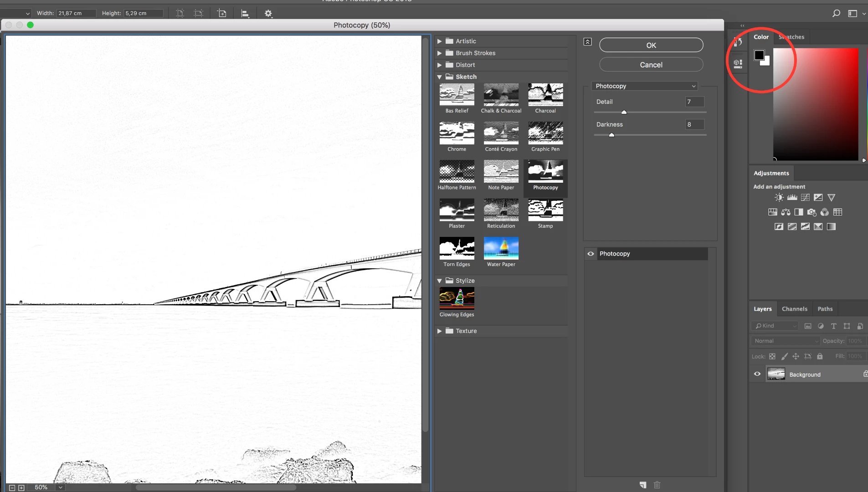Delete the effect layer with trash icon

[657, 485]
